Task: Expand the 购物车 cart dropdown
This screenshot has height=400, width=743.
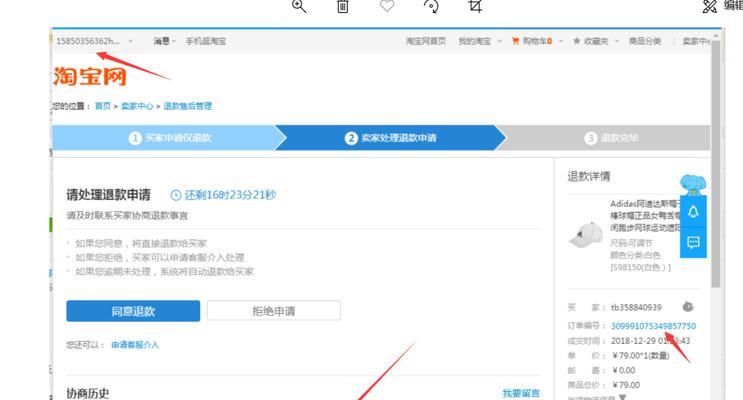Action: pos(561,41)
